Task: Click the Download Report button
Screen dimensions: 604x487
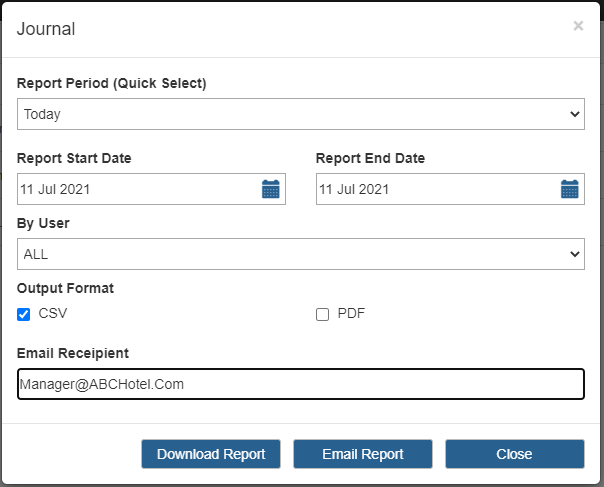Action: pyautogui.click(x=211, y=454)
